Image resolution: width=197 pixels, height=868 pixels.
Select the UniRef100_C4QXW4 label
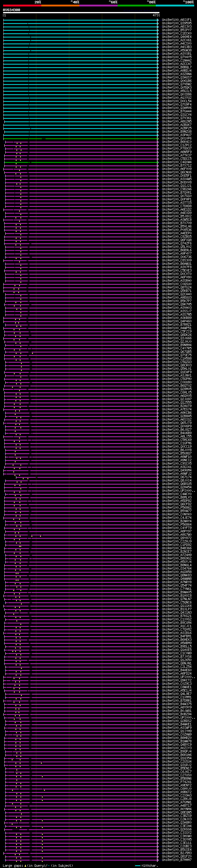coord(176,162)
